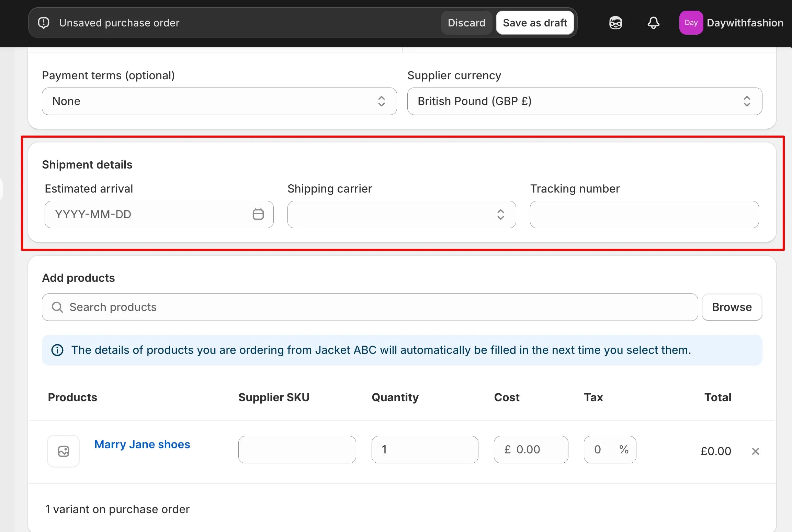Image resolution: width=792 pixels, height=532 pixels.
Task: Click the Day store avatar
Action: 691,23
